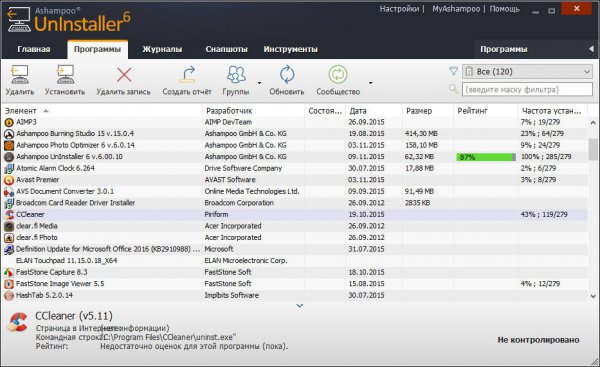The width and height of the screenshot is (600, 367).
Task: Click the Avast Premier icon
Action: tap(9, 180)
